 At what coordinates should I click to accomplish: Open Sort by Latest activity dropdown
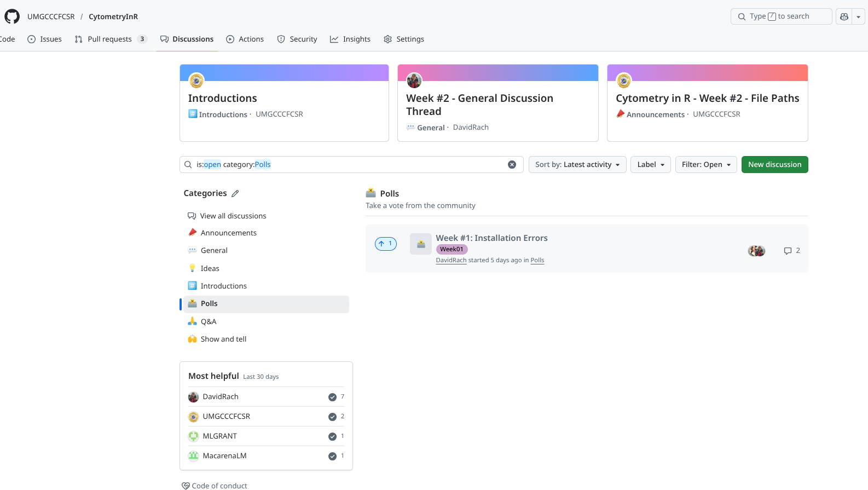[x=577, y=165]
